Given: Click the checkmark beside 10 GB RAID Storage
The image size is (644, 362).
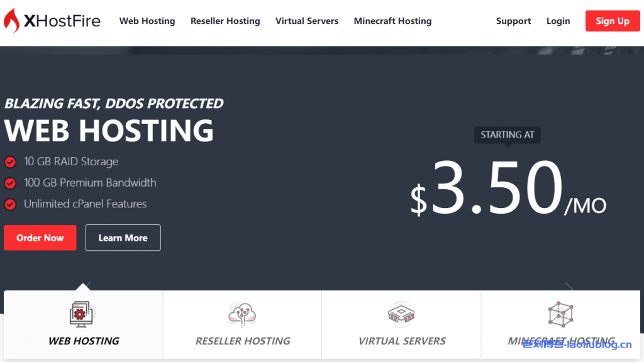Looking at the screenshot, I should (9, 162).
